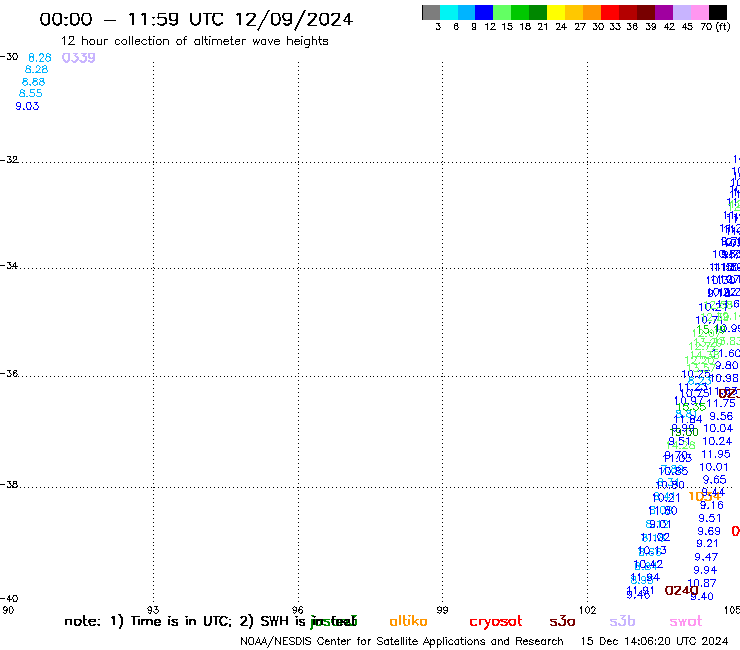The image size is (740, 650).
Task: Click the 9.56 wave height reading
Action: pyautogui.click(x=721, y=416)
